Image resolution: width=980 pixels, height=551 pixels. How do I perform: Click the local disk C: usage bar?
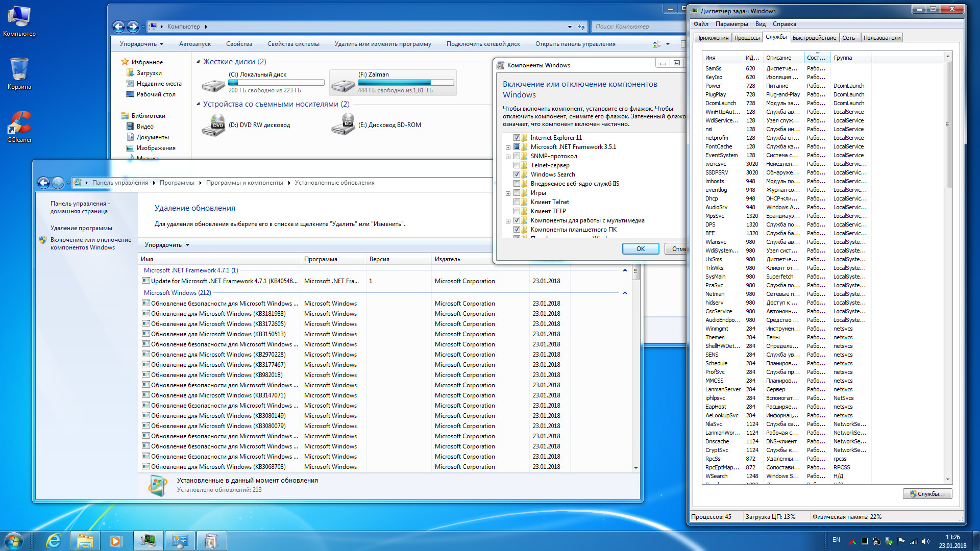coord(276,82)
